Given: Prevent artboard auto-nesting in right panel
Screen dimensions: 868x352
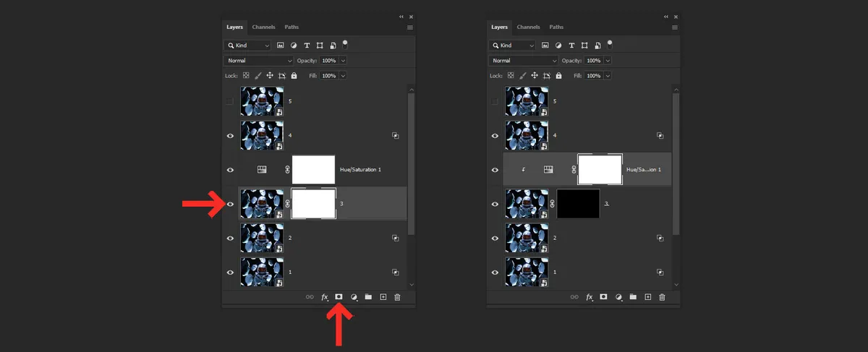Looking at the screenshot, I should click(547, 75).
